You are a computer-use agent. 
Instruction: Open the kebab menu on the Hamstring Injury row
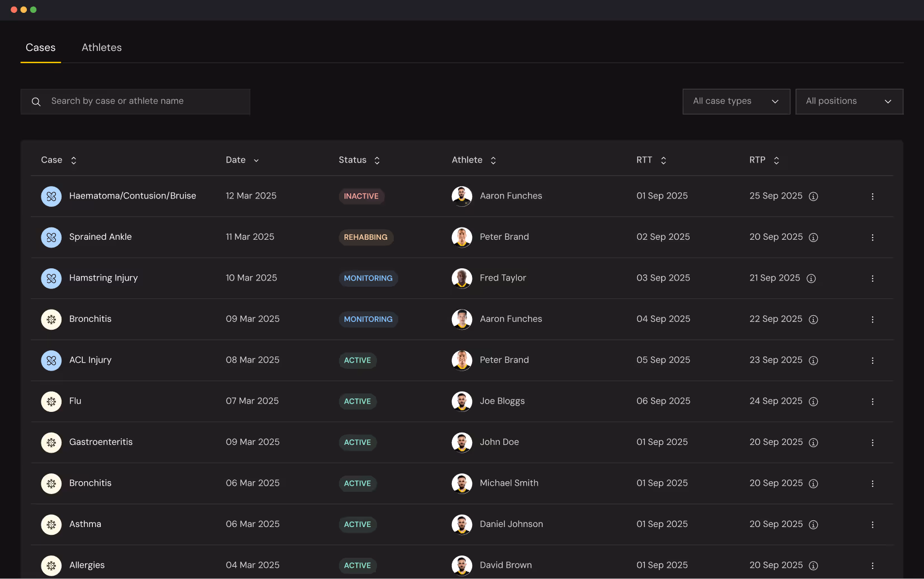coord(872,278)
